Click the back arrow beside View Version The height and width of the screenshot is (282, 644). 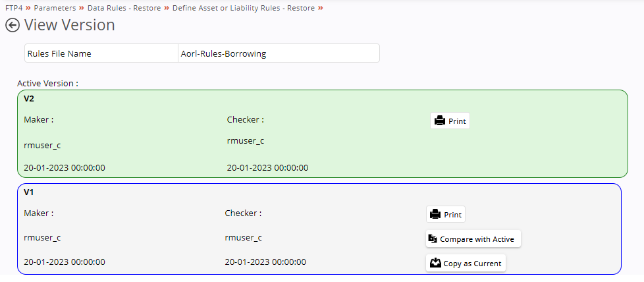click(x=13, y=26)
